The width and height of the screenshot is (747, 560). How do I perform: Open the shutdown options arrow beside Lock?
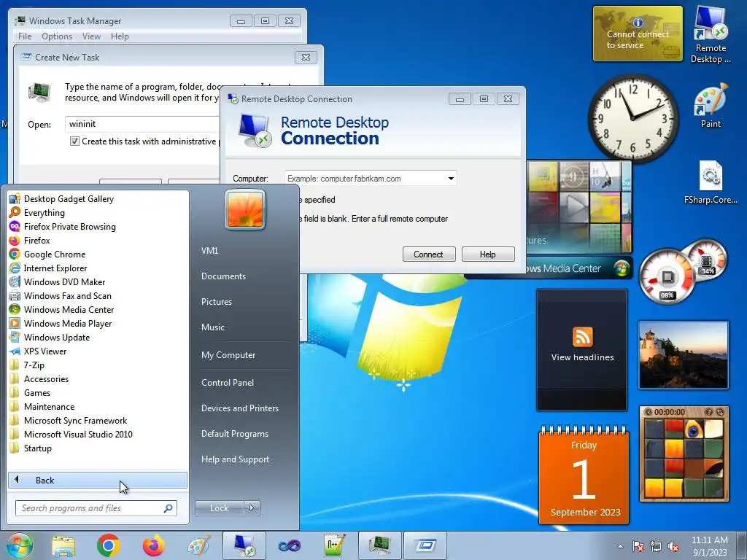coord(252,508)
